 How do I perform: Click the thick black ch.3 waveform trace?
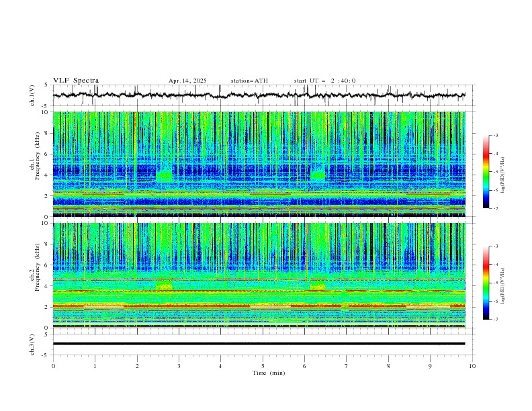(x=259, y=344)
